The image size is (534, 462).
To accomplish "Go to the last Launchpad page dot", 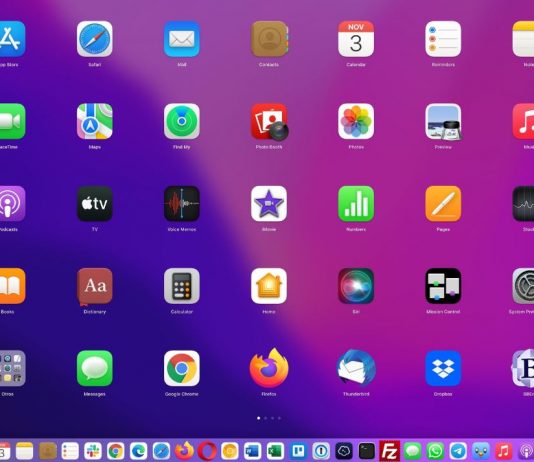I will point(279,418).
